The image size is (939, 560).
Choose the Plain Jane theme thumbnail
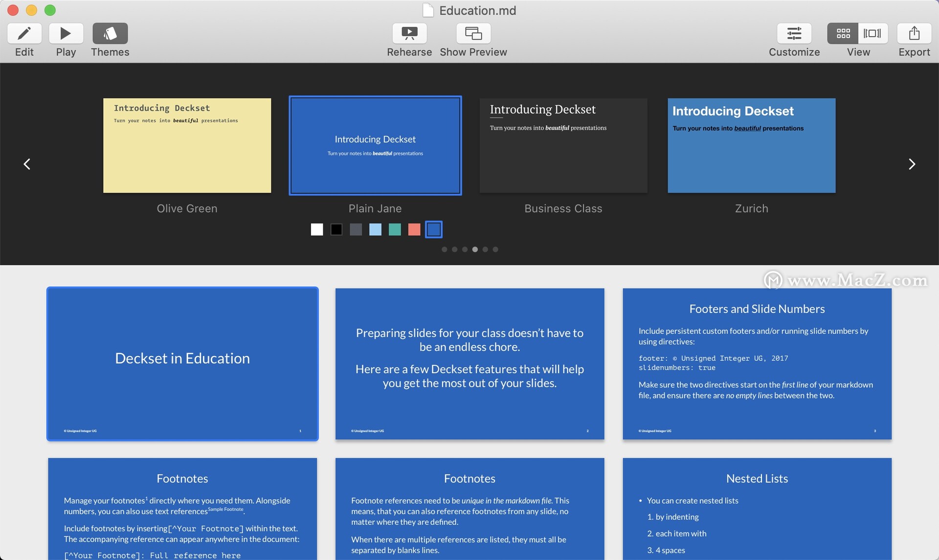coord(375,145)
